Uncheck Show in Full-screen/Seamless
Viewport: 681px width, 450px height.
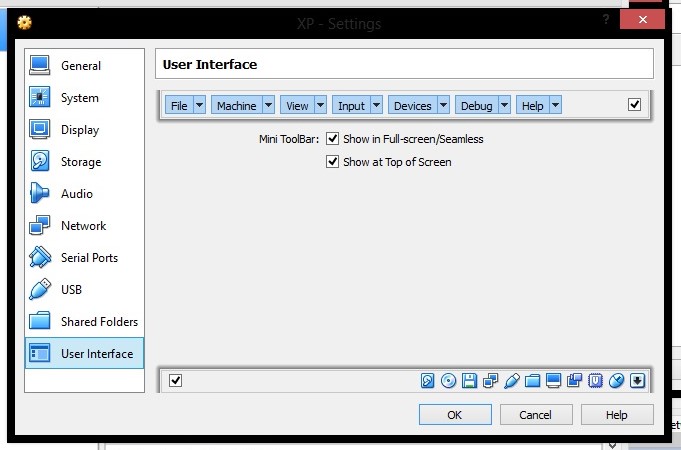(333, 139)
